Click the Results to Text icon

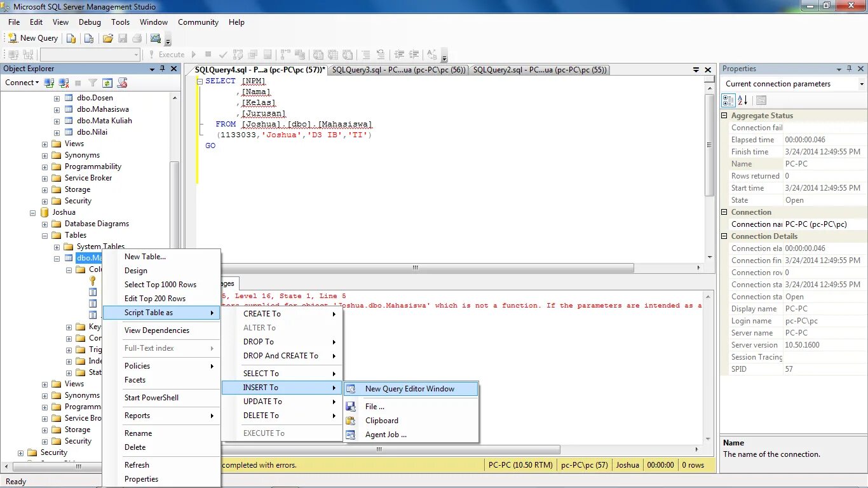pos(318,55)
